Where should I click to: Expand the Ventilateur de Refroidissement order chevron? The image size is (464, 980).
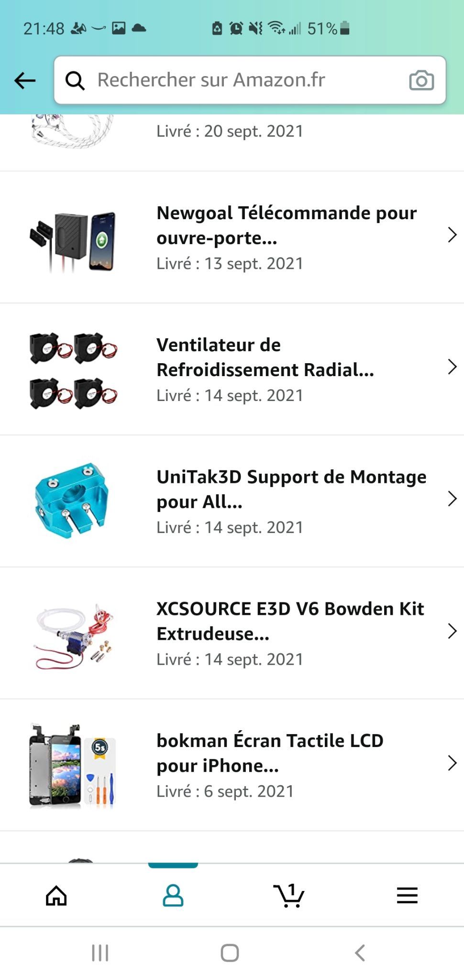coord(452,367)
